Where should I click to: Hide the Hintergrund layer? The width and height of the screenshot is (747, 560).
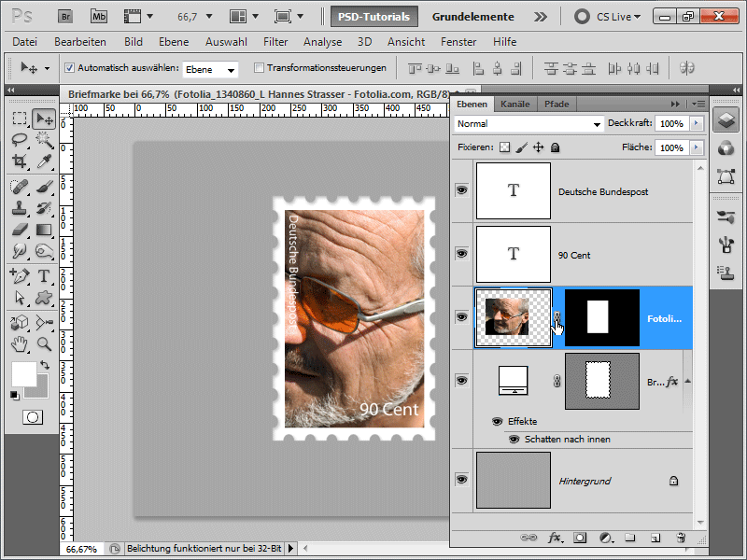461,480
